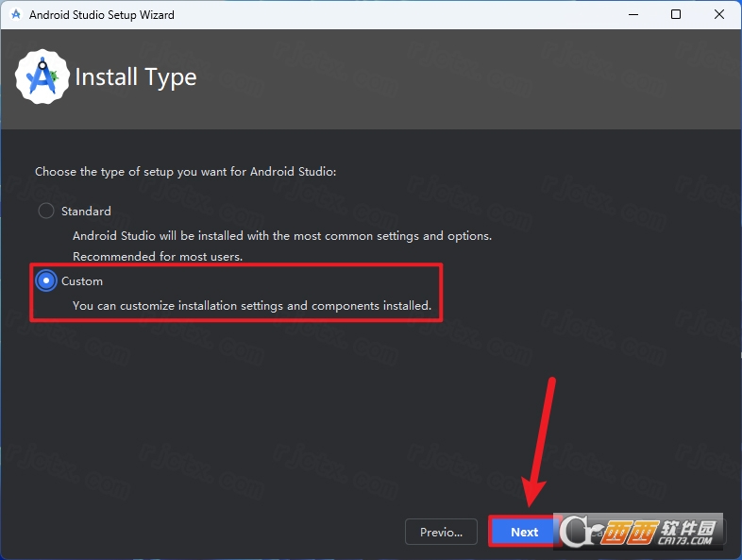Click "Android Studio will be installed" description

click(x=282, y=236)
